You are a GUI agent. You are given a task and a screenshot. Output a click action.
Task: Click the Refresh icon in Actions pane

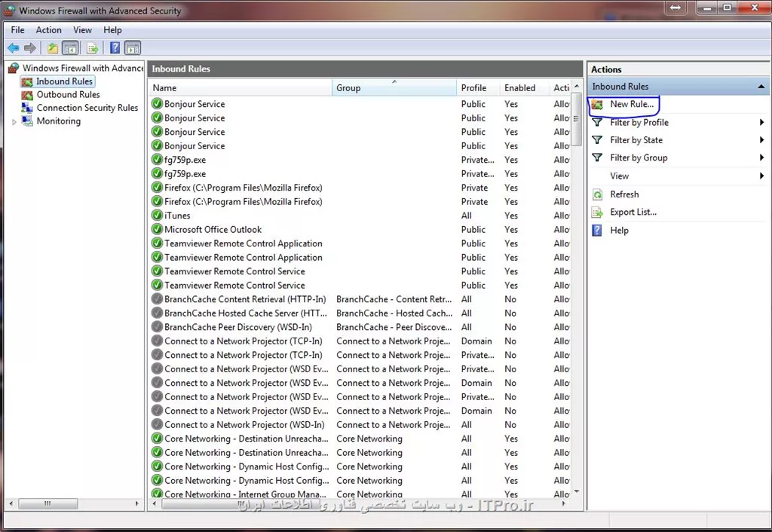tap(597, 194)
